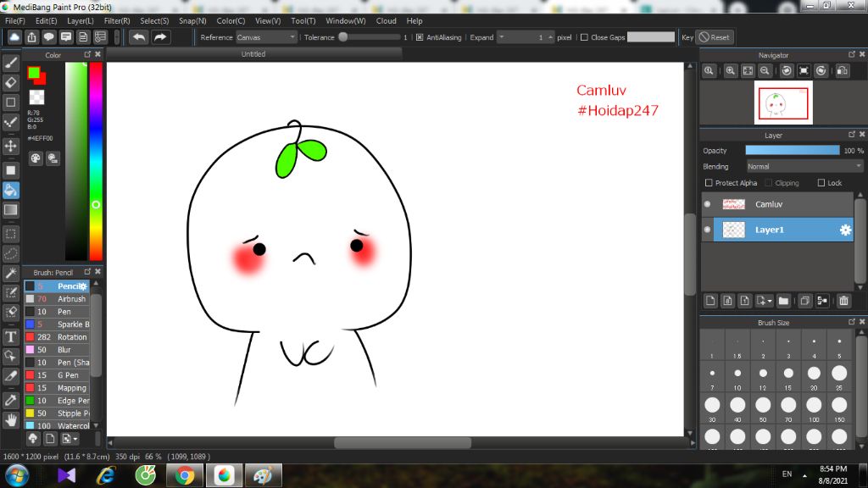
Task: Select the Hand tool
Action: point(10,420)
